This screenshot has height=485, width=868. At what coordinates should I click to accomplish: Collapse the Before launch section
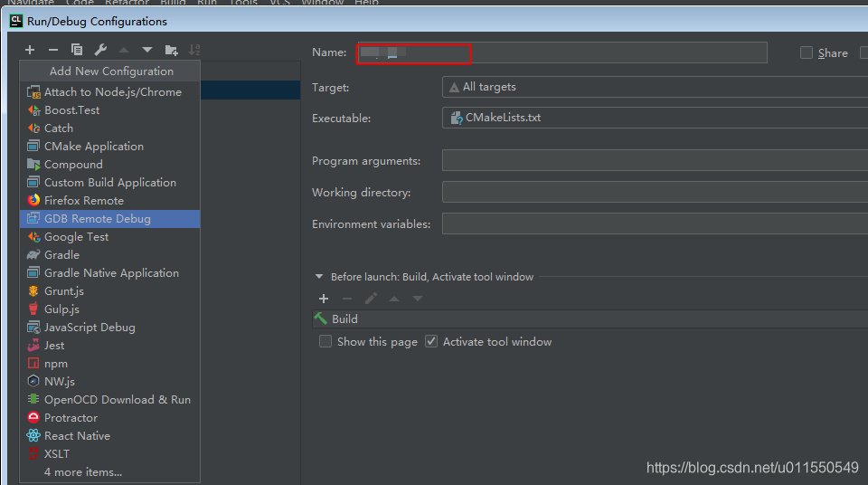pos(319,277)
